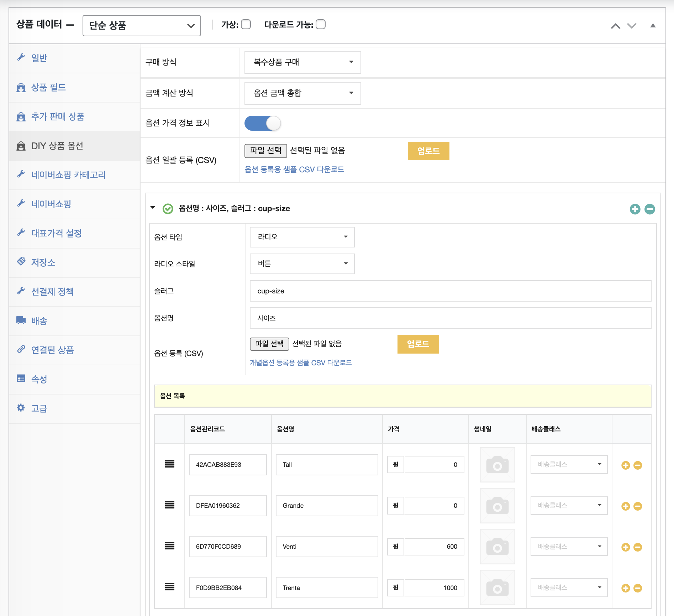Toggle off 옵션 가격 정보 표시 switch
This screenshot has width=674, height=616.
[263, 123]
